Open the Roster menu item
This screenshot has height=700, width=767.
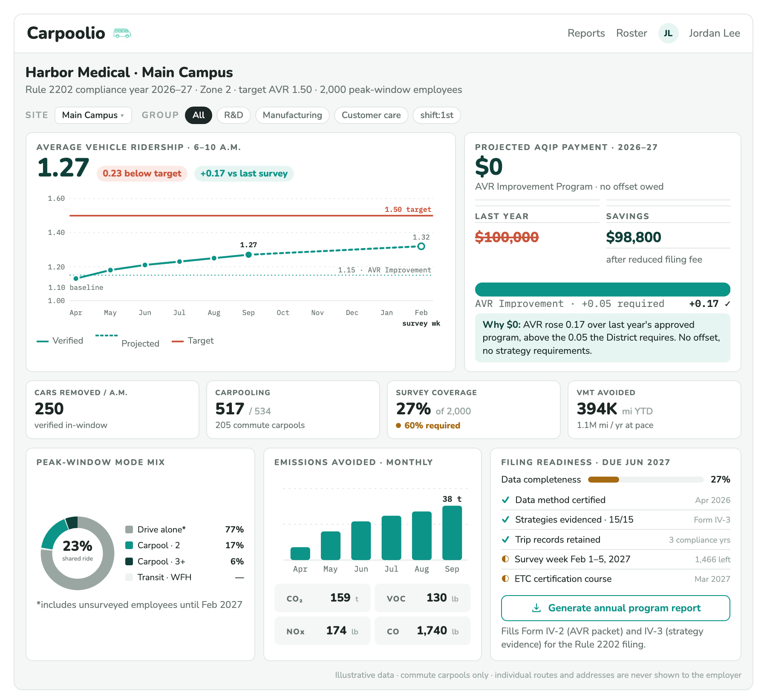(x=631, y=33)
